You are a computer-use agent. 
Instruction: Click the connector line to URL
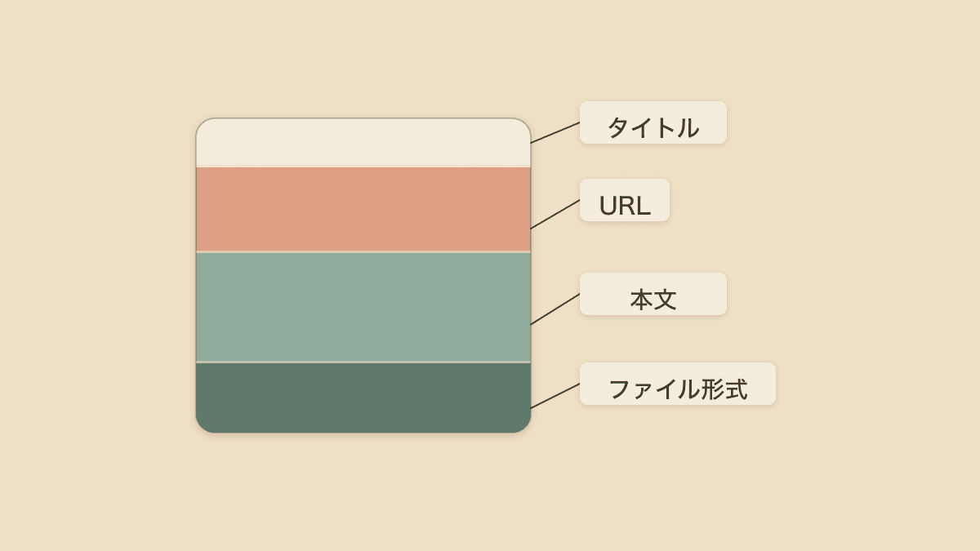[x=555, y=214]
